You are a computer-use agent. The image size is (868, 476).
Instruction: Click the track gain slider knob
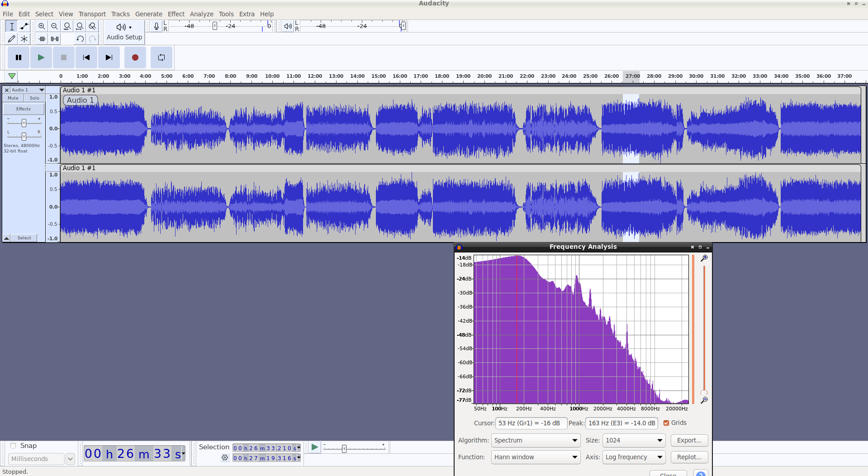point(24,123)
